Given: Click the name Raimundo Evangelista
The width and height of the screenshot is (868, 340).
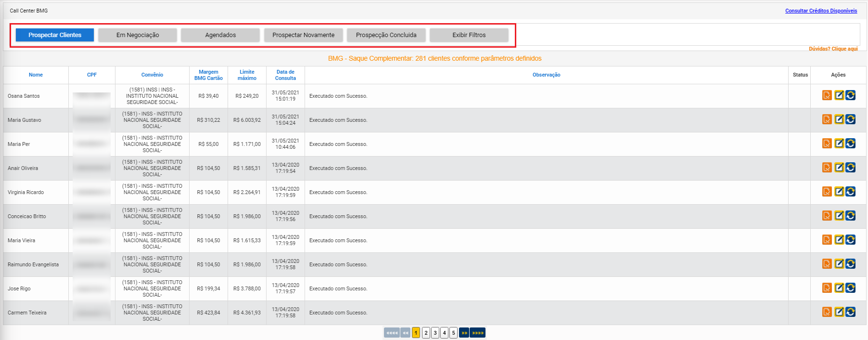Looking at the screenshot, I should pyautogui.click(x=33, y=264).
